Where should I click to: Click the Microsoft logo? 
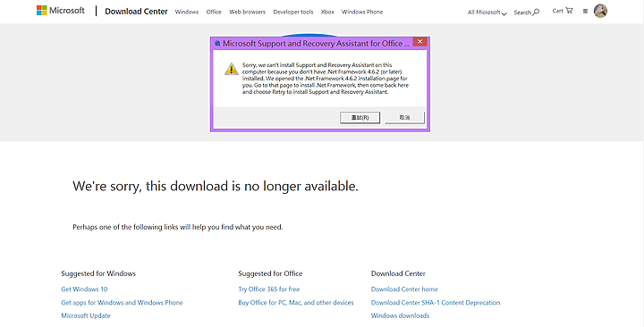(x=61, y=10)
